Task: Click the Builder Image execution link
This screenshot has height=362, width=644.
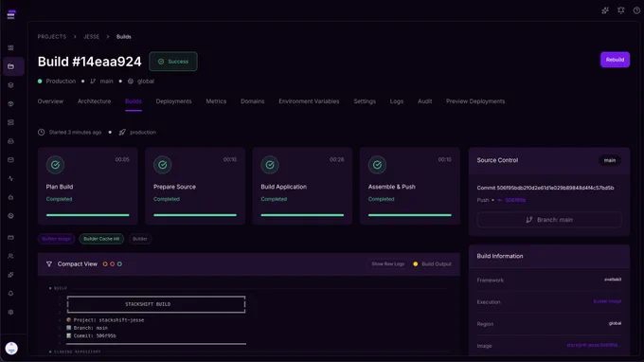Action: click(607, 301)
